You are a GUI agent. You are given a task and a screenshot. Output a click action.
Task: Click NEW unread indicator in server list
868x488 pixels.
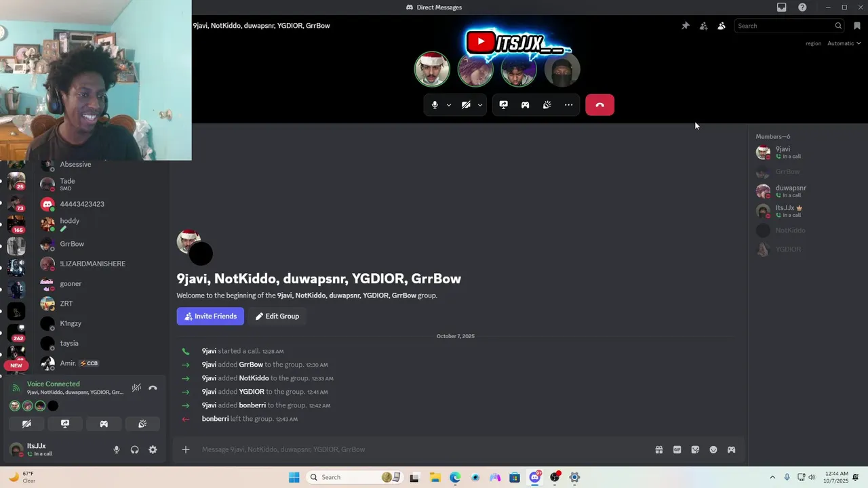[x=16, y=365]
